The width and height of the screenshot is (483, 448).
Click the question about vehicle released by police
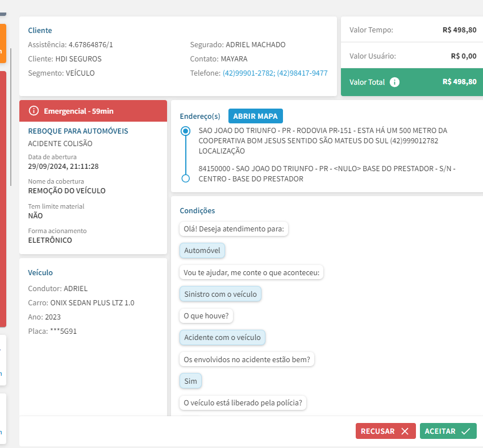244,403
